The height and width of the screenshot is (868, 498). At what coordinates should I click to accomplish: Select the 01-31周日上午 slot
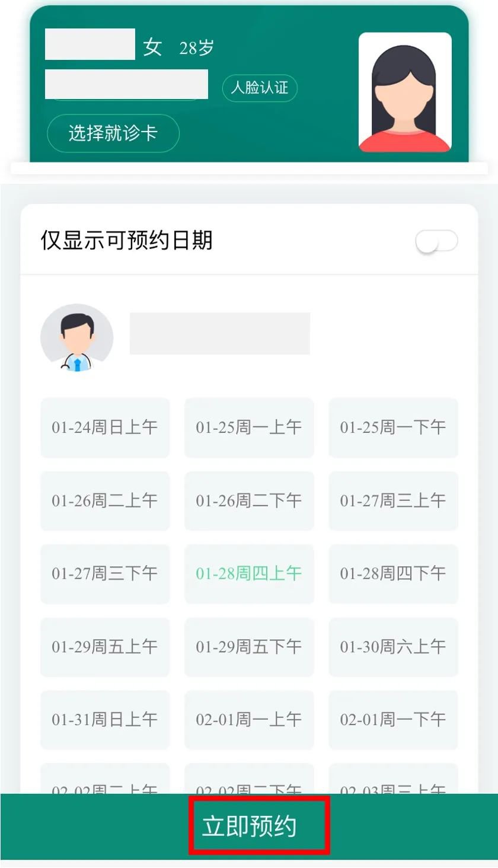(x=105, y=720)
